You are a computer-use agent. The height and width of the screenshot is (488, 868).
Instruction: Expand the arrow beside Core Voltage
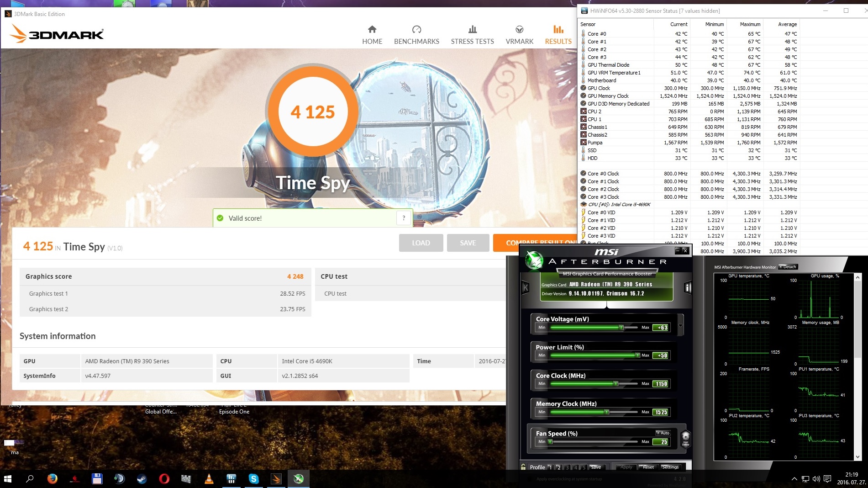680,325
